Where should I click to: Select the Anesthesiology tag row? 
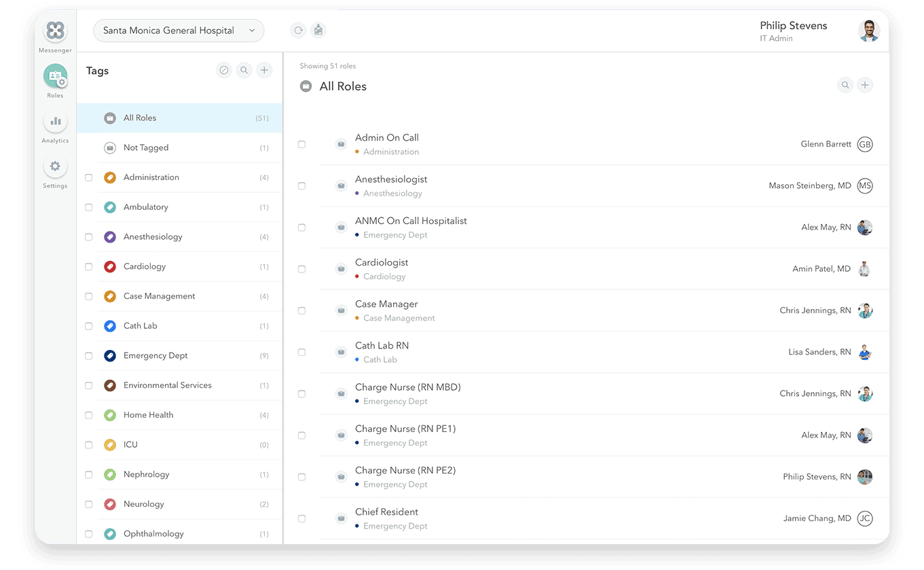179,237
